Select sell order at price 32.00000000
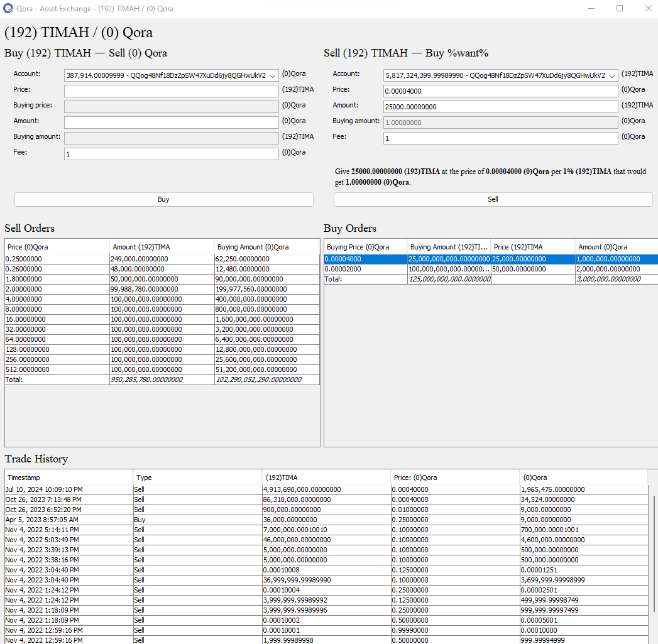The height and width of the screenshot is (644, 658). tap(162, 330)
